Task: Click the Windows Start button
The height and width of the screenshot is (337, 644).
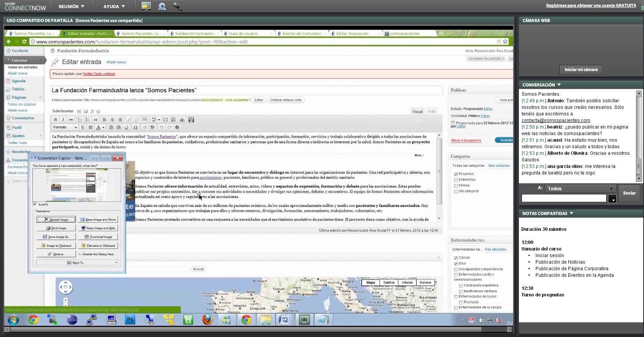Action: tap(13, 320)
